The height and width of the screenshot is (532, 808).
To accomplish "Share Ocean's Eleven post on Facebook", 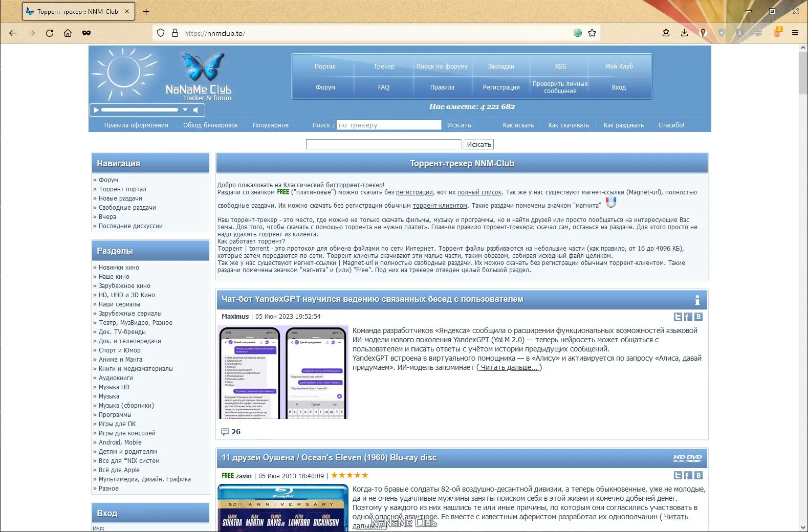I will click(688, 475).
